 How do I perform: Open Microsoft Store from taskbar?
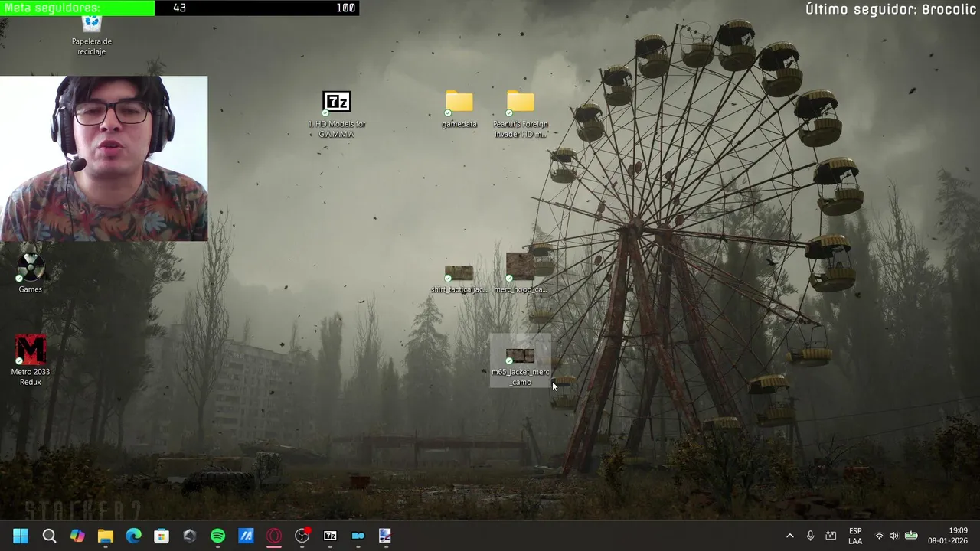pos(162,536)
